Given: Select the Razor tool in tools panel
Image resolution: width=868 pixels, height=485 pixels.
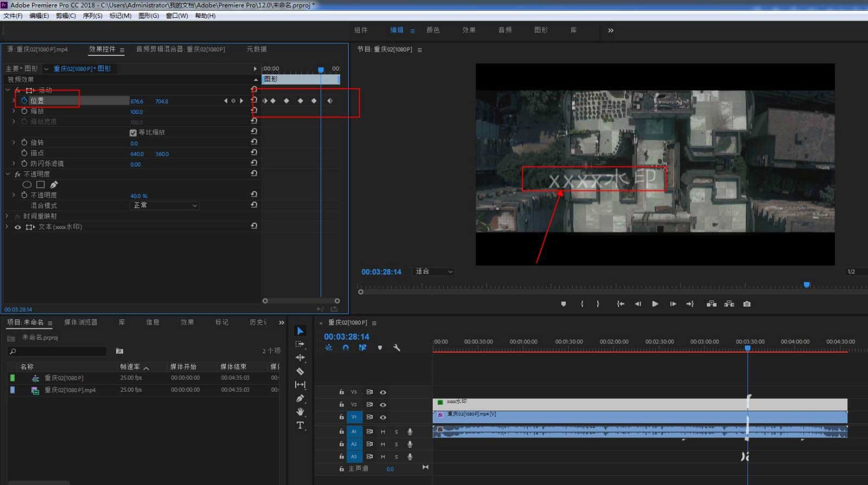Looking at the screenshot, I should (x=300, y=372).
